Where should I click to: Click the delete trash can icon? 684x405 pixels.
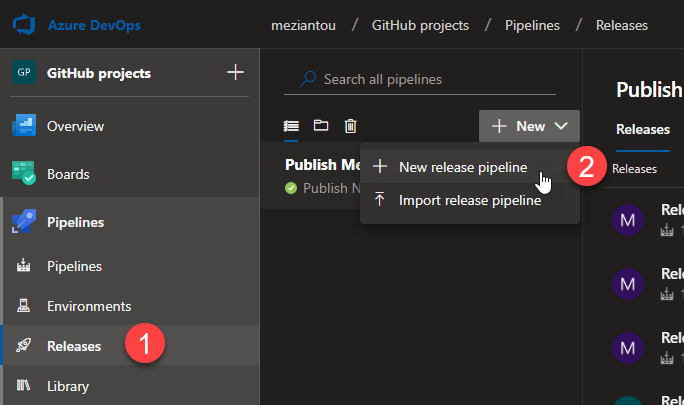point(350,126)
